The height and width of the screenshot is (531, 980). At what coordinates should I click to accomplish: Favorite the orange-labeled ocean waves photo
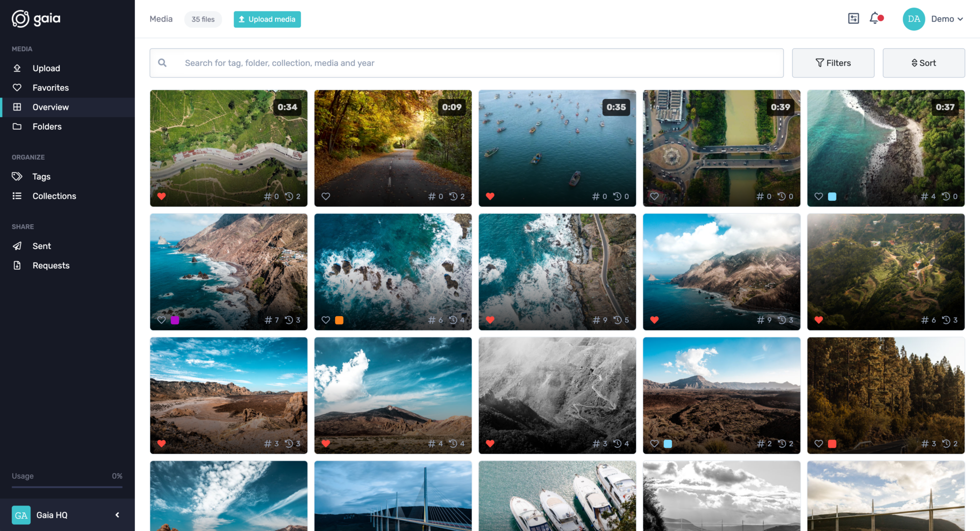pos(326,320)
